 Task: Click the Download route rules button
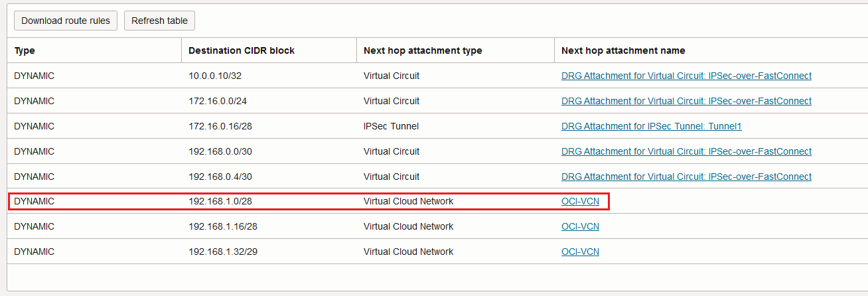(x=66, y=21)
